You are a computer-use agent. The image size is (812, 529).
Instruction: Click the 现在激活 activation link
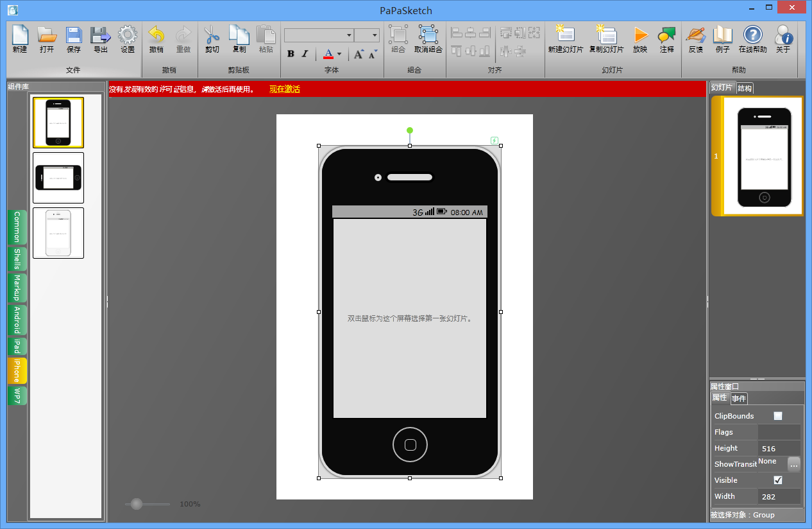[x=285, y=89]
